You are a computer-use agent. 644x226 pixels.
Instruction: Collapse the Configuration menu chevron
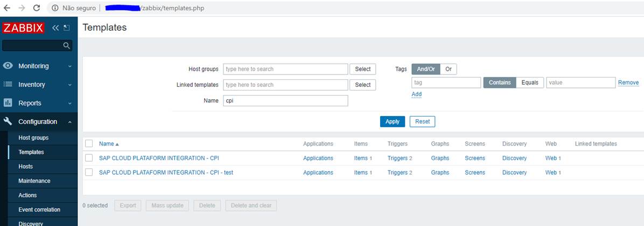coord(70,122)
